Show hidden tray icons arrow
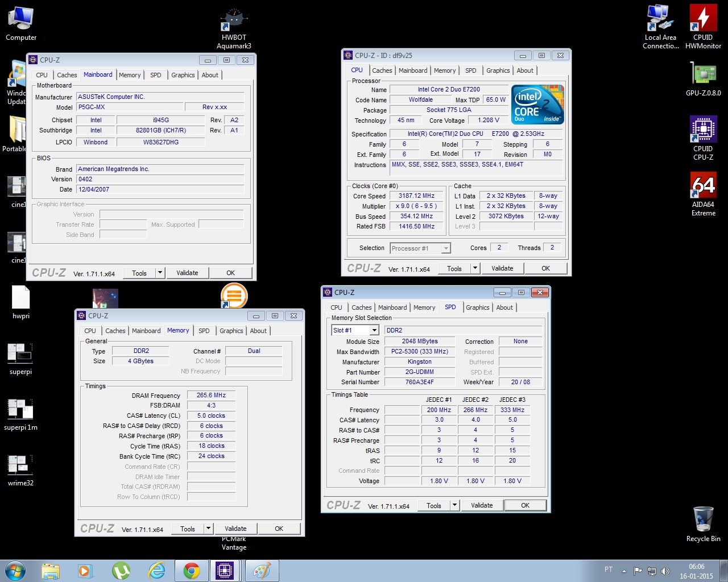Image resolution: width=728 pixels, height=582 pixels. (x=624, y=571)
